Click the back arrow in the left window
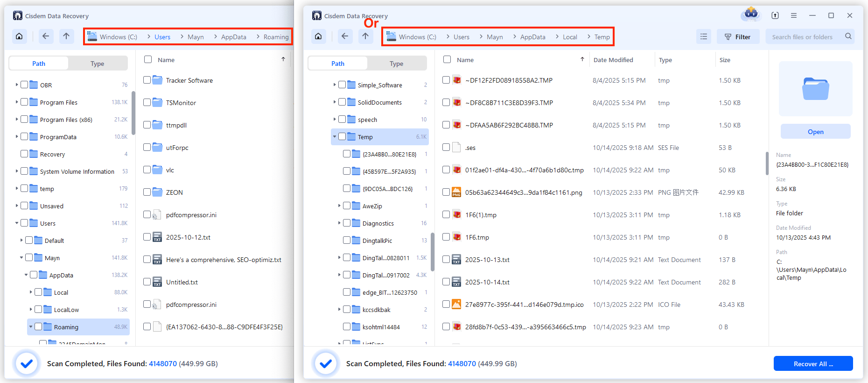868x383 pixels. 46,36
